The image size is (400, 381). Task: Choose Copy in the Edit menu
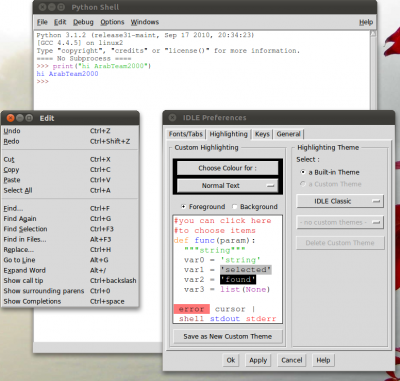pos(70,170)
